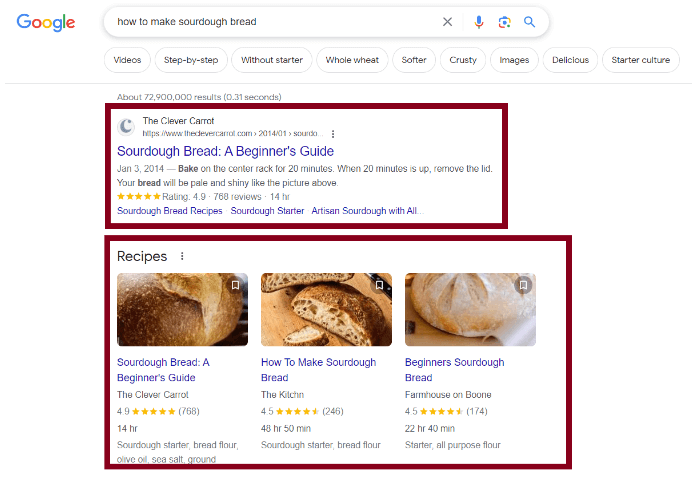692x485 pixels.
Task: Clear the search query text
Action: [447, 22]
